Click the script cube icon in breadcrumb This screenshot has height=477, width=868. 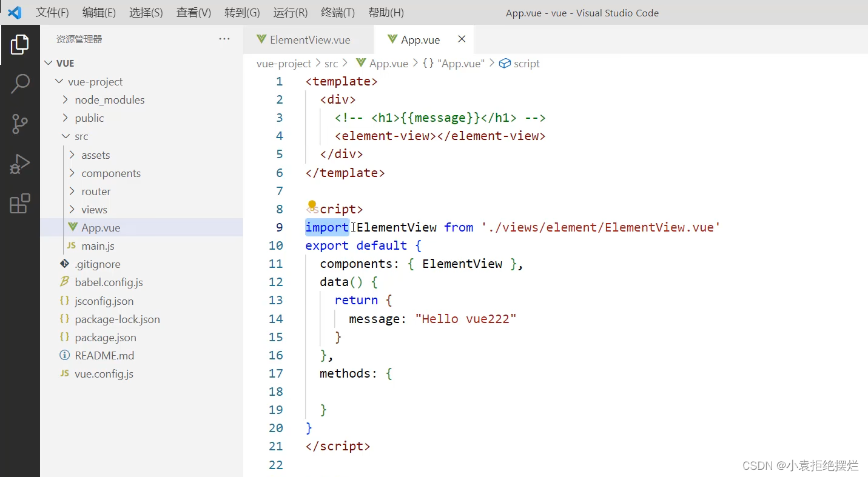click(x=505, y=63)
